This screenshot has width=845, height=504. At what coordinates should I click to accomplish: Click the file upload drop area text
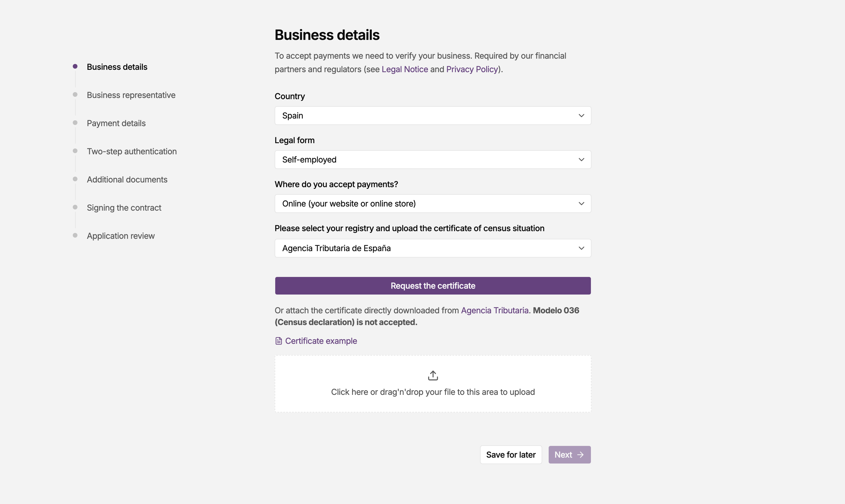[433, 392]
